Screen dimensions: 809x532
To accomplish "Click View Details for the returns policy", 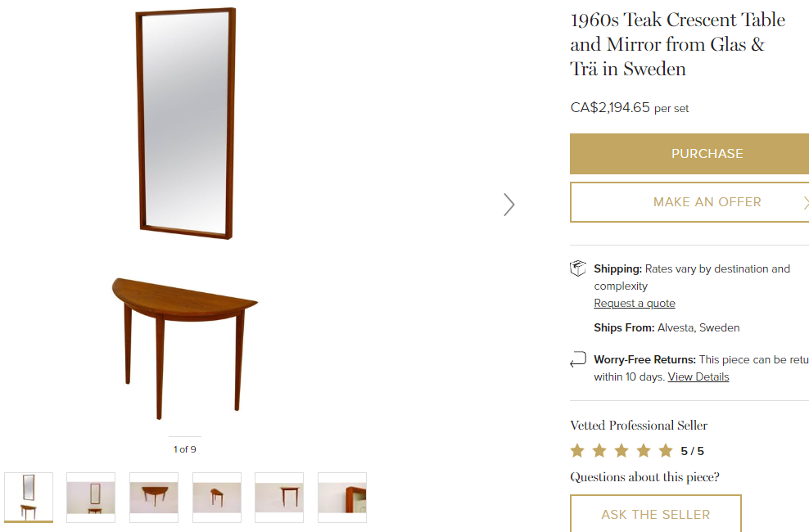I will coord(698,376).
